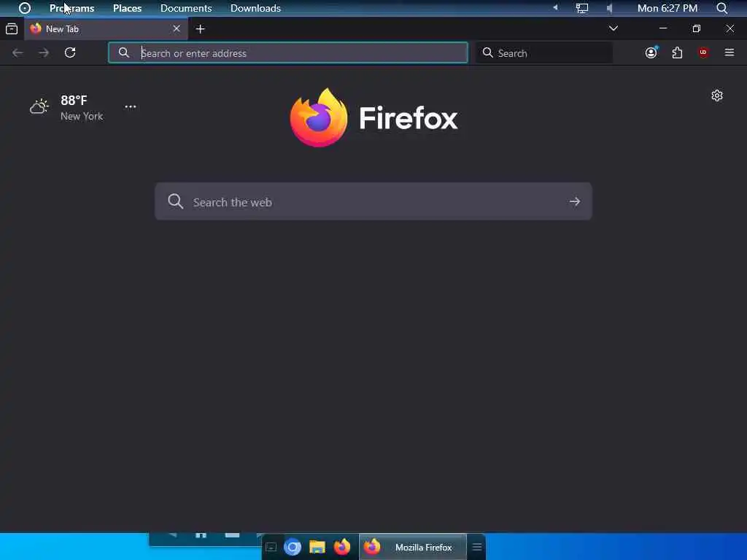Open the Firefox hamburger application menu
Screen dimensions: 747x560
click(x=729, y=52)
